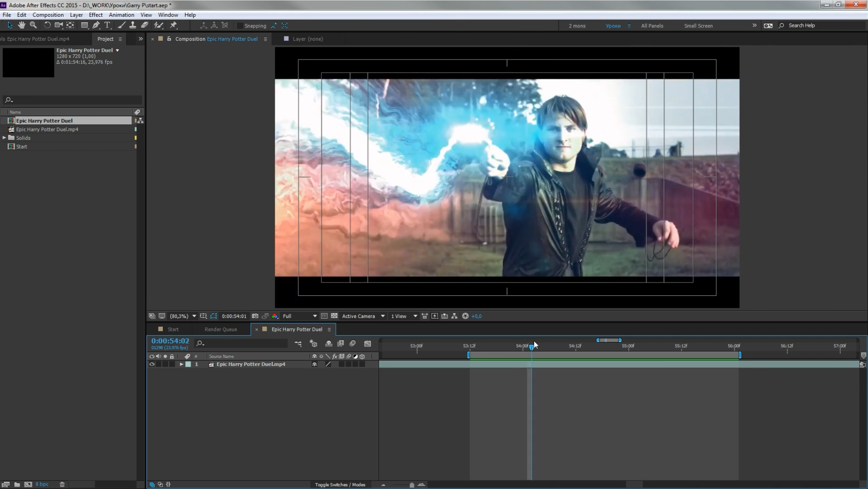
Task: Toggle the layer 1 quality switch
Action: tap(328, 364)
